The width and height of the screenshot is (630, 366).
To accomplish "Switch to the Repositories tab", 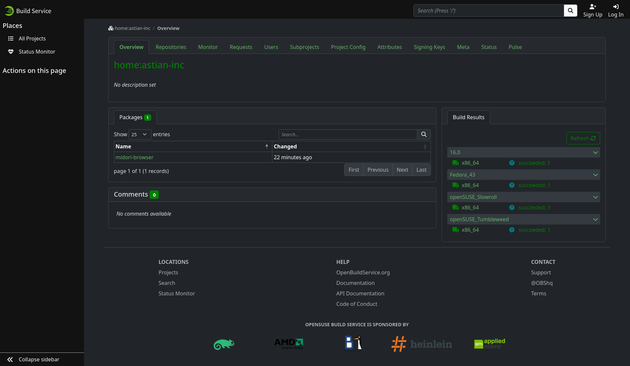I will [x=171, y=47].
